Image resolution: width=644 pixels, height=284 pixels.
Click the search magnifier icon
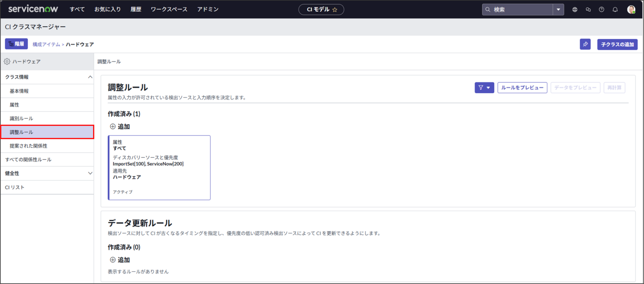pyautogui.click(x=488, y=9)
